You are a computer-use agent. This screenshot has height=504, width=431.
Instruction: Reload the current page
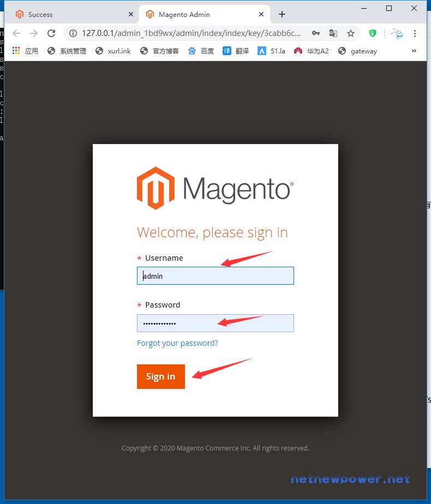coord(51,33)
